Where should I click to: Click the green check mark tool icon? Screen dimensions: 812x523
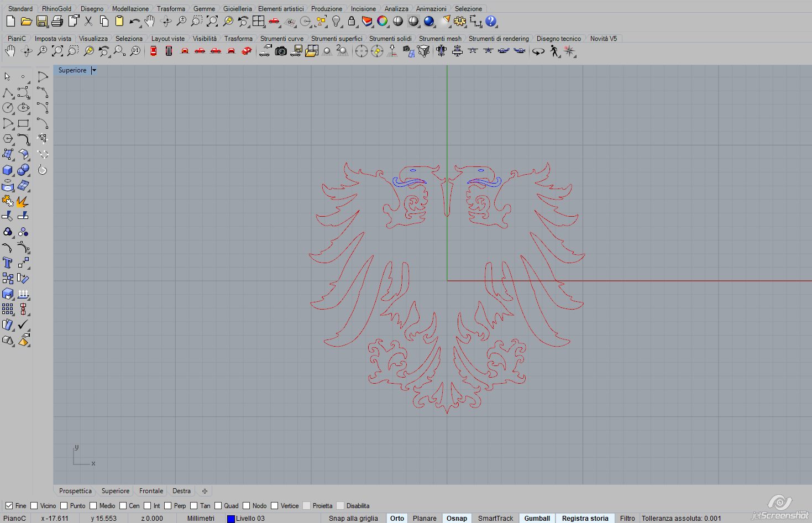click(23, 325)
